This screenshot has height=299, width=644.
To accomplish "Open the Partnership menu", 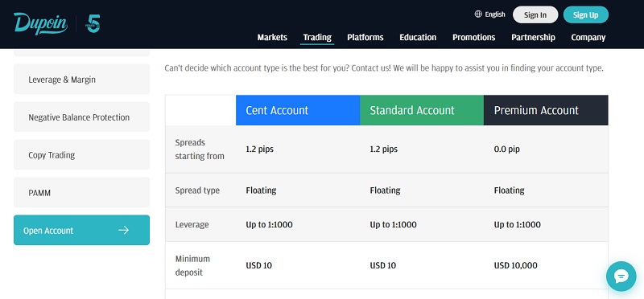I will (533, 37).
